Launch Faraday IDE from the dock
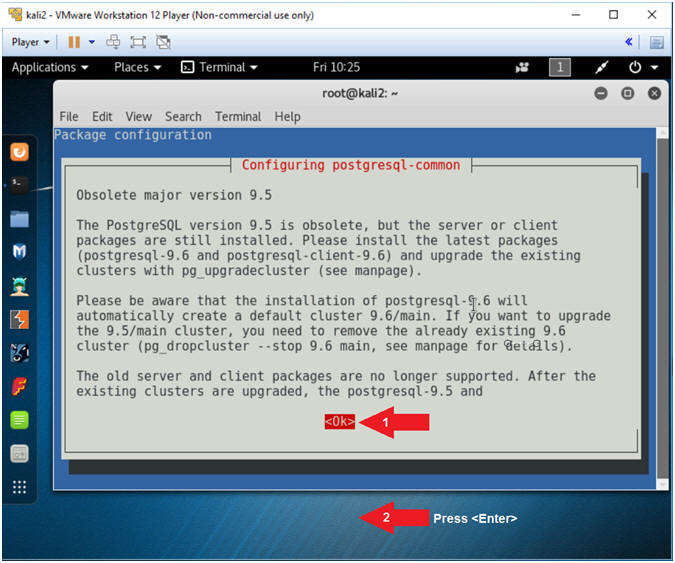Screen dimensions: 675x563 [19, 387]
